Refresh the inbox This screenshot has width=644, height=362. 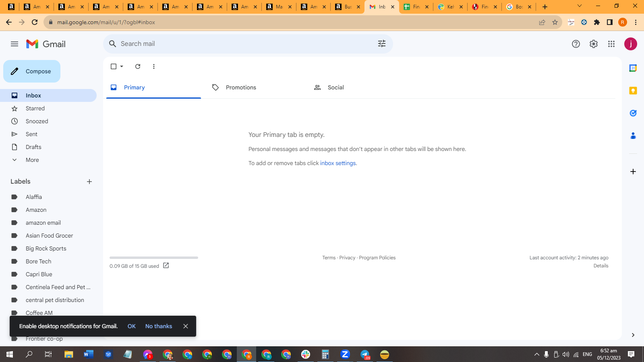click(x=138, y=66)
